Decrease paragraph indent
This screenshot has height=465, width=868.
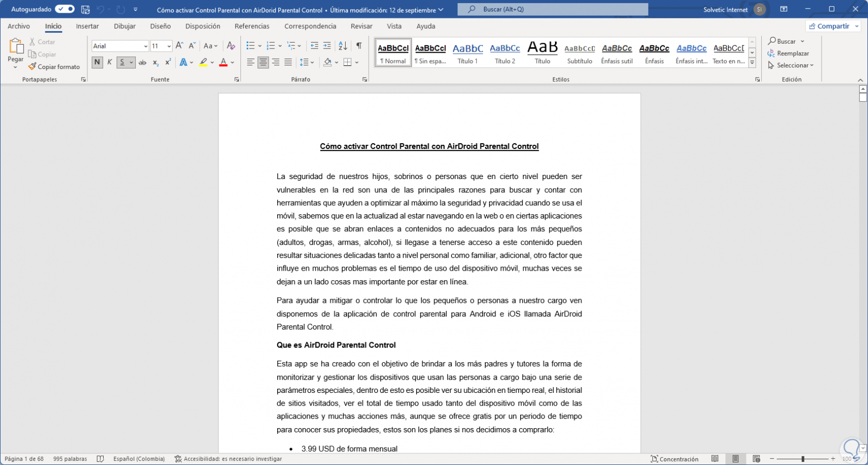[x=315, y=46]
